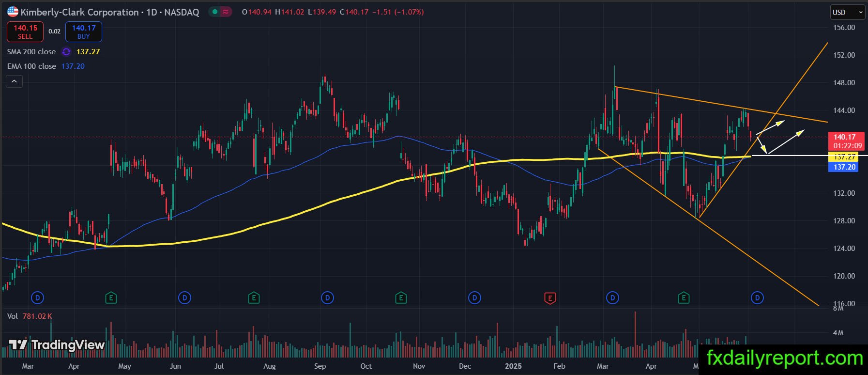Screen dimensions: 868x375
Task: Open the USD currency dropdown
Action: [848, 13]
